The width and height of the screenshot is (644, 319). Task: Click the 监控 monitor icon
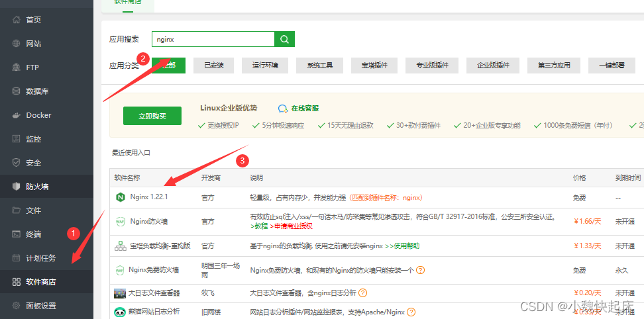[17, 139]
